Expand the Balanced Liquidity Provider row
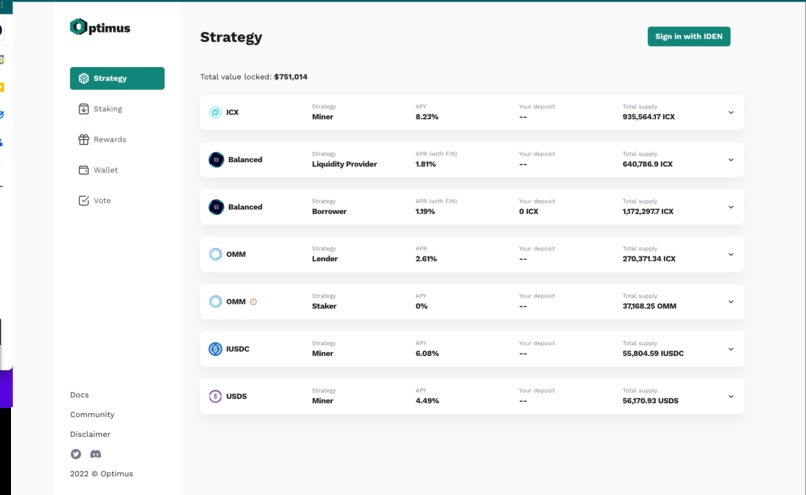Image resolution: width=806 pixels, height=495 pixels. (x=731, y=160)
